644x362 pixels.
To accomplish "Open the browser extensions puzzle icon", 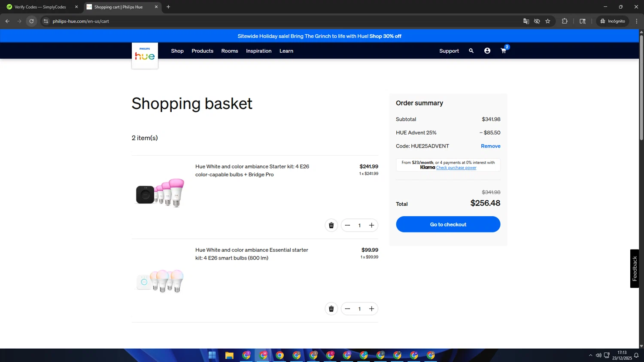I will click(565, 21).
